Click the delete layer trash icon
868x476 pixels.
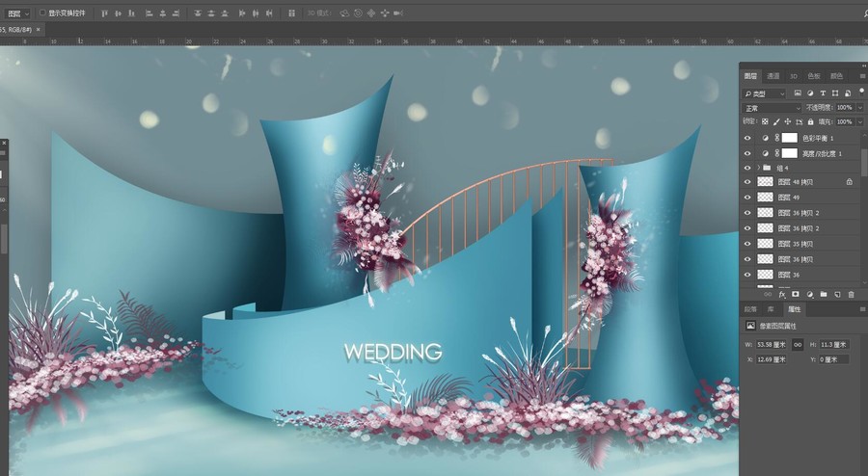click(852, 295)
